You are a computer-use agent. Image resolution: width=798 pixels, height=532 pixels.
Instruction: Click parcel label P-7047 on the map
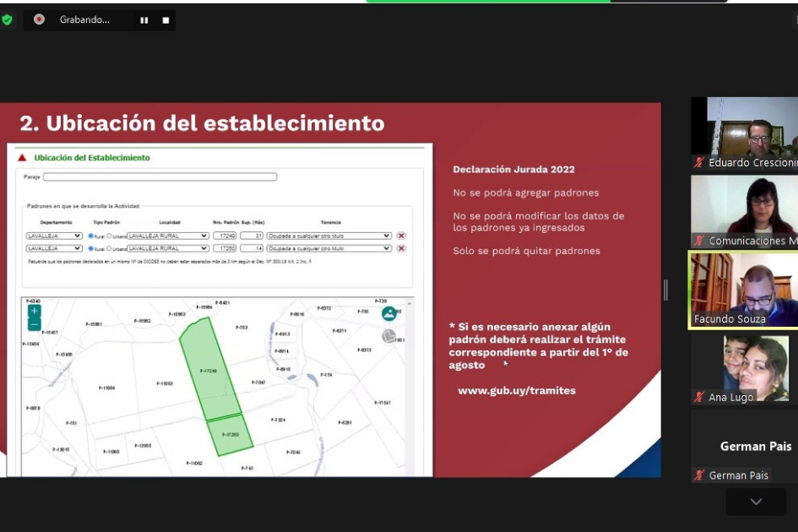tap(258, 383)
